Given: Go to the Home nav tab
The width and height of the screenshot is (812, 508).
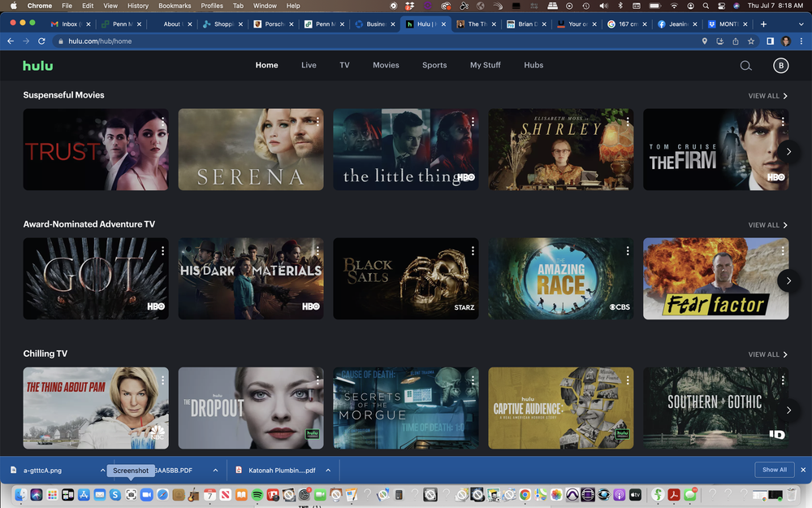Looking at the screenshot, I should click(266, 65).
